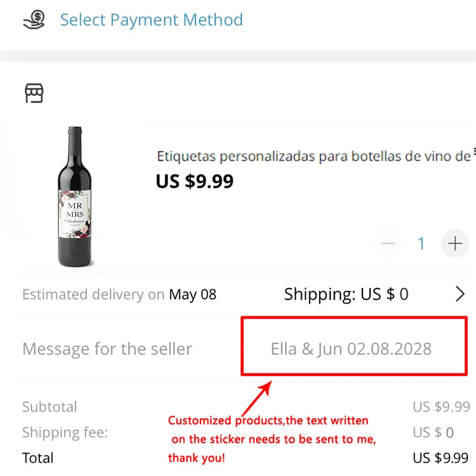The width and height of the screenshot is (476, 476).
Task: Click the quantity value 1
Action: tap(421, 243)
